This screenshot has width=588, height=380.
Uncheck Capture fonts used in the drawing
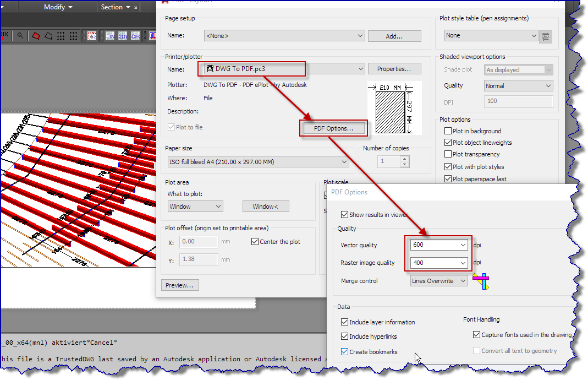(476, 334)
